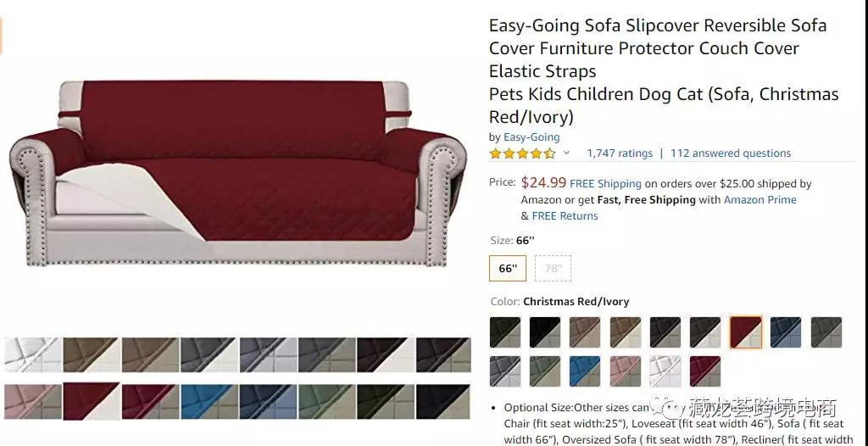
Task: Pick the bright blue color swatch
Action: coord(585,371)
